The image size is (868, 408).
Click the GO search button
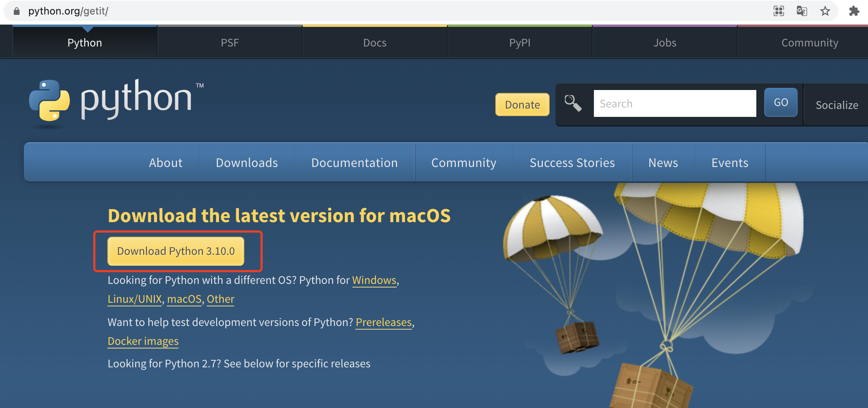781,102
